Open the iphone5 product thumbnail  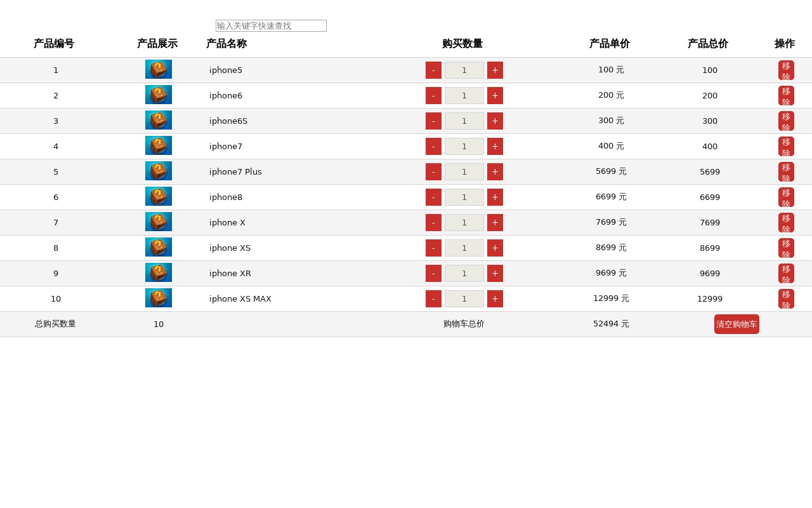159,69
